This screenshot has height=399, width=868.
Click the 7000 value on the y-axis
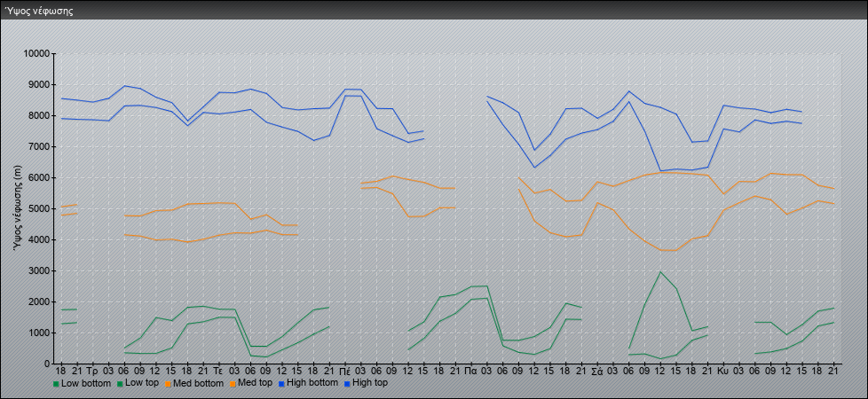pos(39,146)
